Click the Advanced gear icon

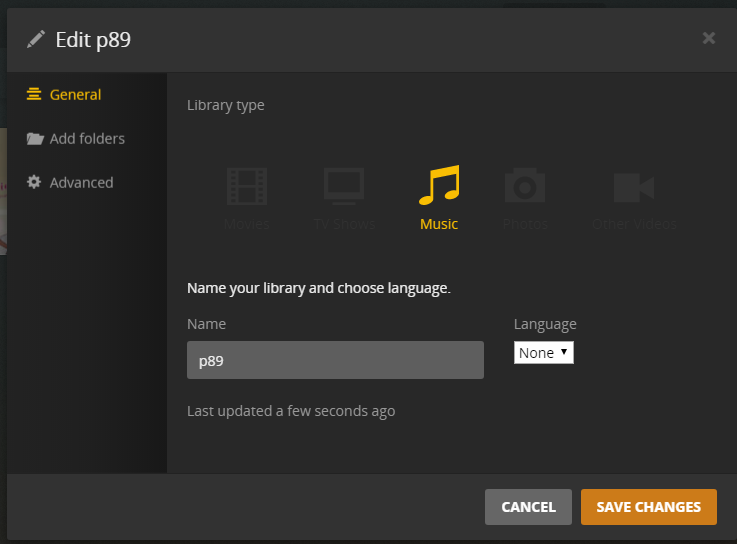coord(34,182)
